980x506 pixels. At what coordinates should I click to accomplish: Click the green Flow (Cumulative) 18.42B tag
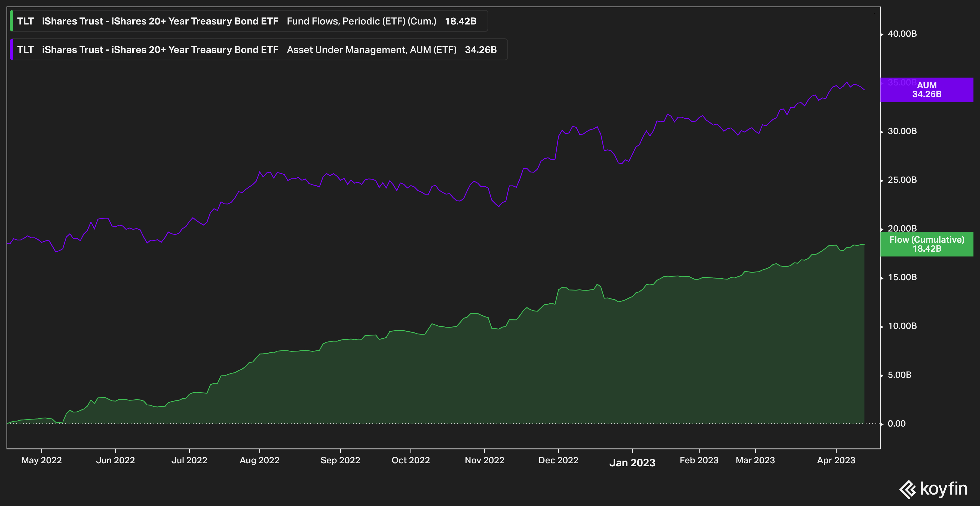(x=927, y=244)
